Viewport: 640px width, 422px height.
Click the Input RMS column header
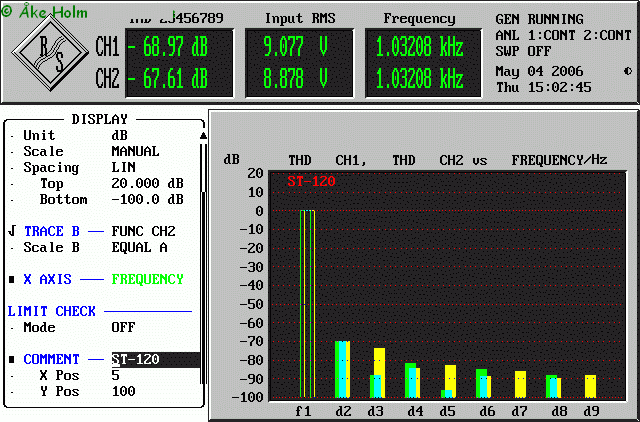tap(300, 18)
